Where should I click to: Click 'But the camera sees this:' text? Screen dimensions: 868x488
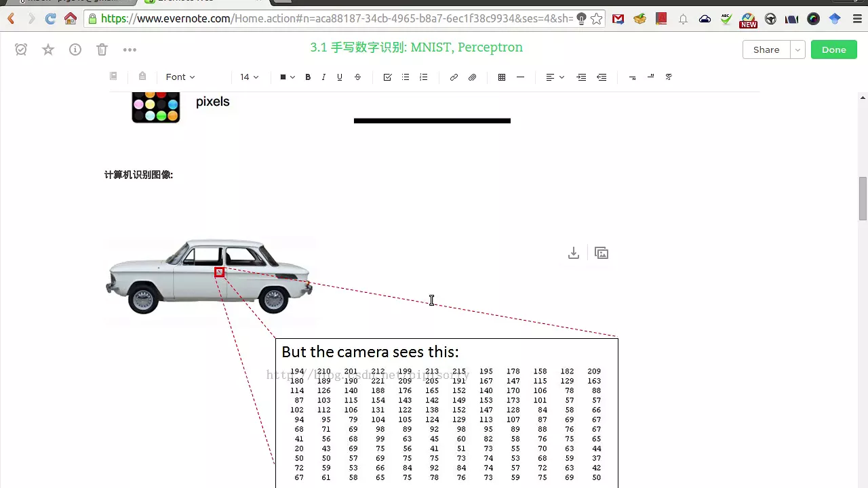click(x=370, y=352)
